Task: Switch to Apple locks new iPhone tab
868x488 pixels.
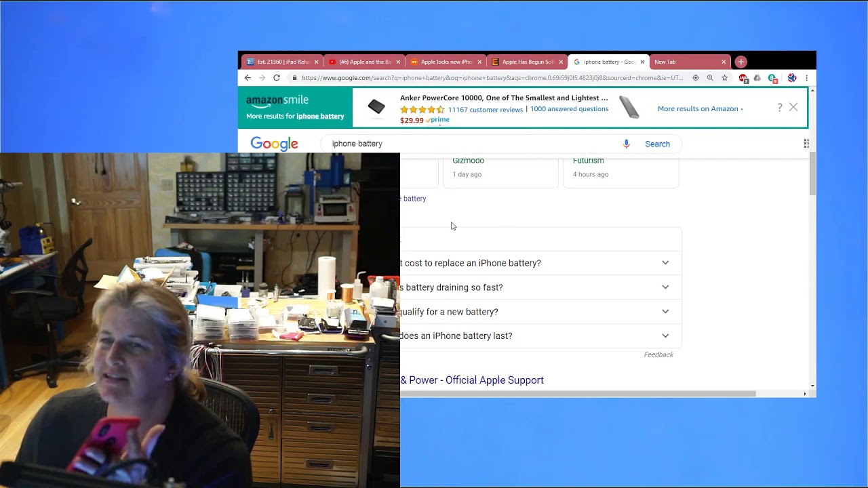Action: [445, 62]
